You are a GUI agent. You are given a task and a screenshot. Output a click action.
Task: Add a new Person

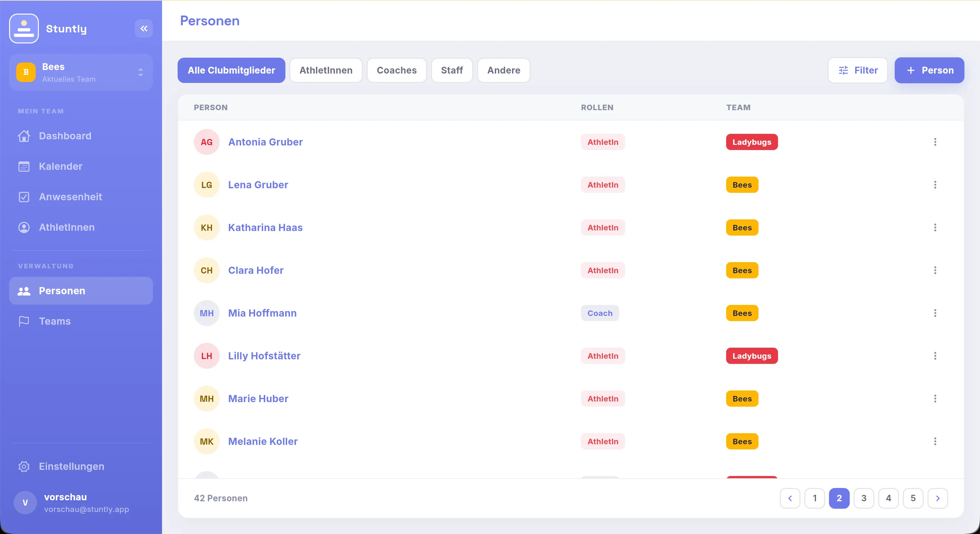point(929,70)
